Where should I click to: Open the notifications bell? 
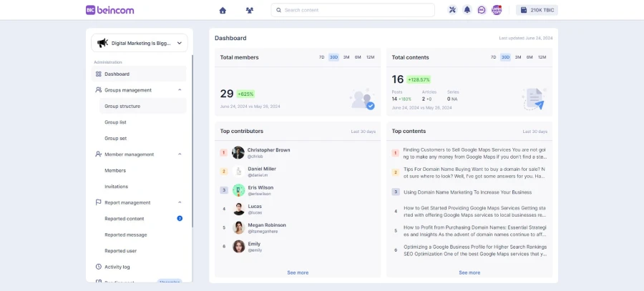point(467,10)
